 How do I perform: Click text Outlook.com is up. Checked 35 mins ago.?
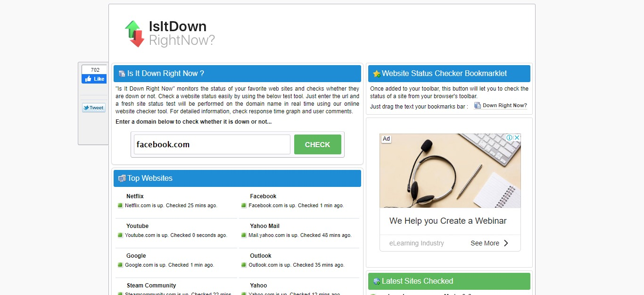pyautogui.click(x=297, y=265)
